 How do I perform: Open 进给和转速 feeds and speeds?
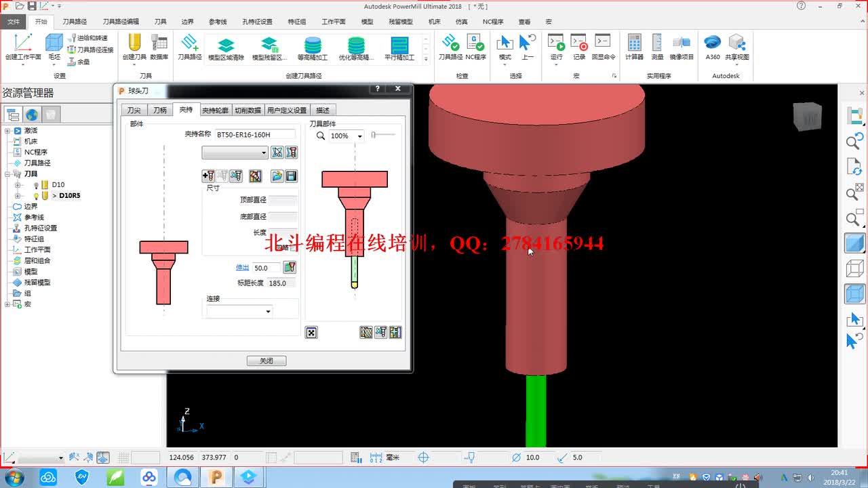pos(87,38)
